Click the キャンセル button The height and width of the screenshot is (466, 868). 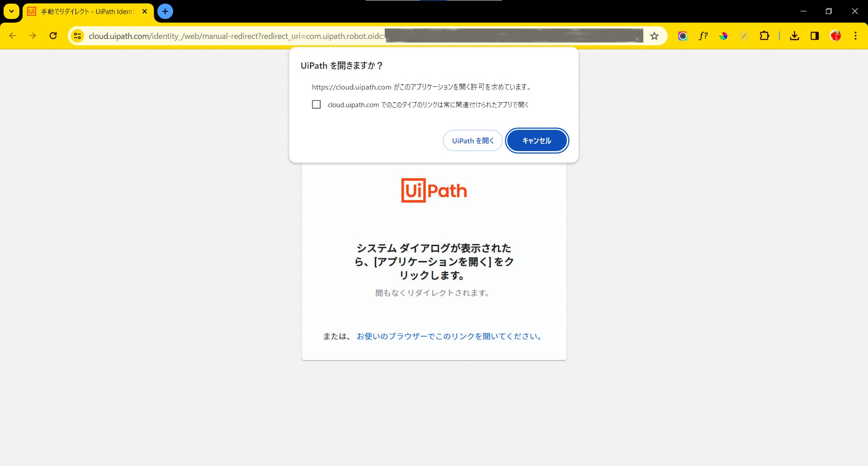[x=537, y=141]
